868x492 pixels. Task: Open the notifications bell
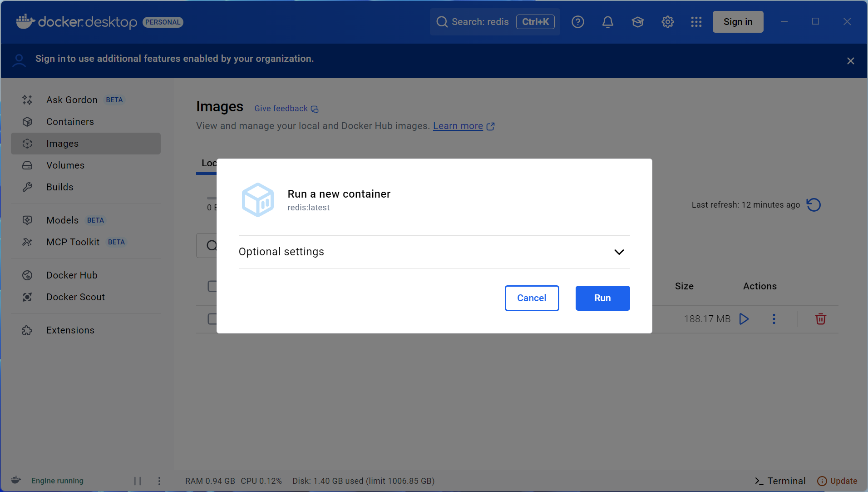[607, 22]
